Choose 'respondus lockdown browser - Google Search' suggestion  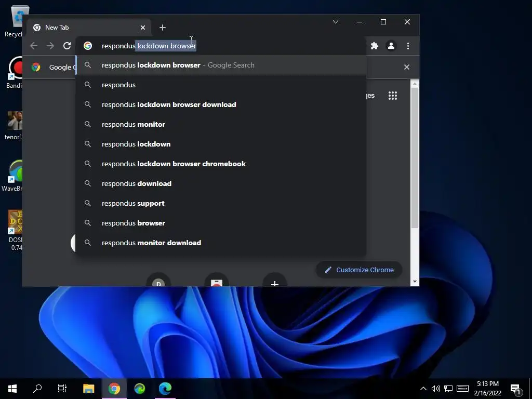click(221, 65)
